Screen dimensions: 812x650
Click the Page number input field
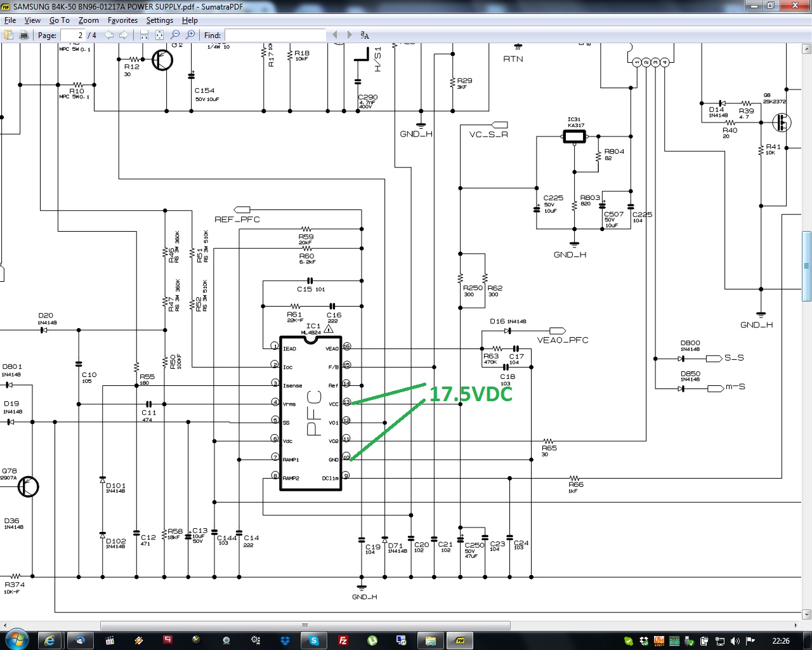pyautogui.click(x=72, y=35)
